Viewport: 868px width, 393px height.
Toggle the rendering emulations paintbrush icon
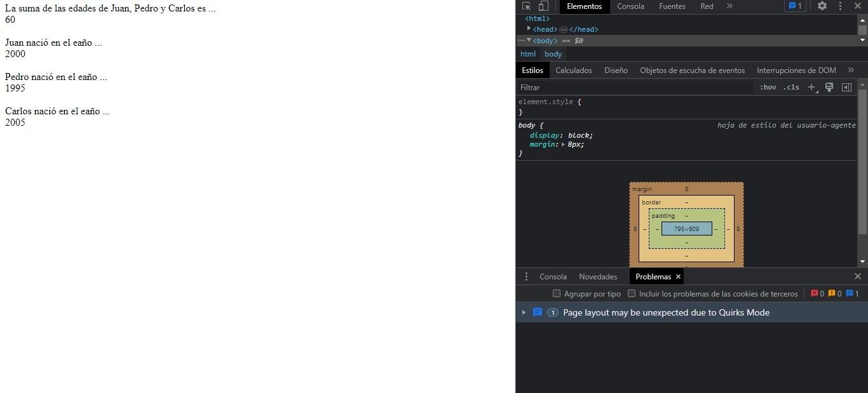[x=829, y=88]
